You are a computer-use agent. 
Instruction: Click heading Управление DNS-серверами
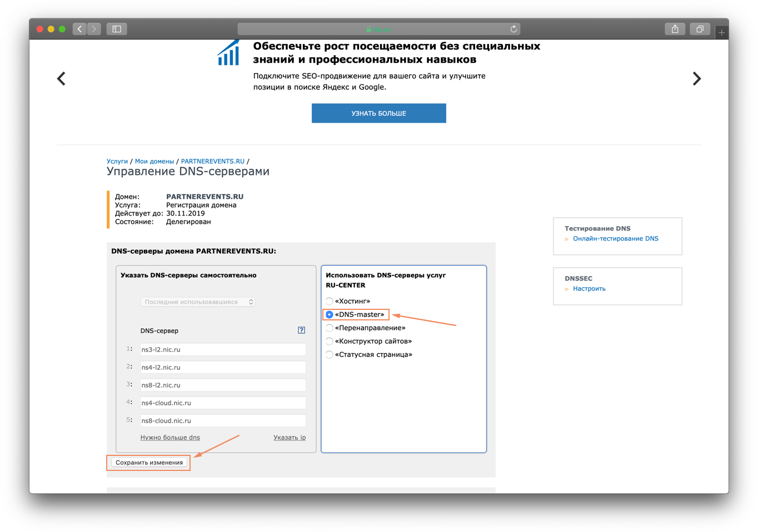(x=188, y=172)
